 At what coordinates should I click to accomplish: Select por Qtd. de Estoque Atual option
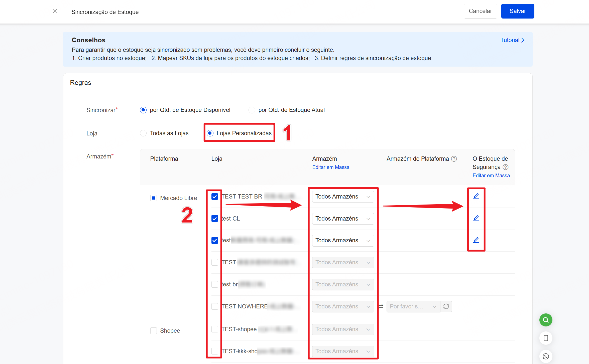click(252, 110)
